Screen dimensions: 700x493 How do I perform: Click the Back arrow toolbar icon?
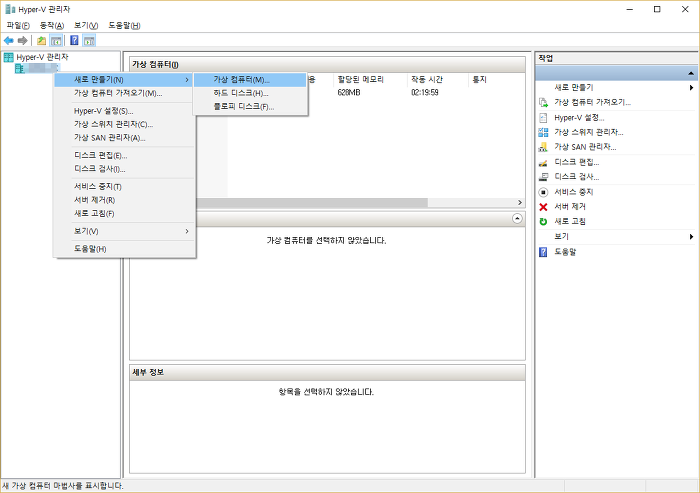pos(8,41)
